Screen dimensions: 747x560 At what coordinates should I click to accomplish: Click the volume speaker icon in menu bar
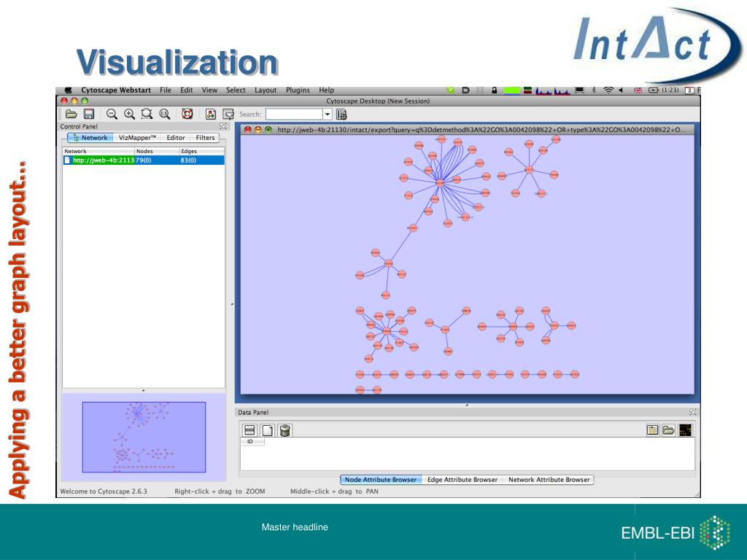tap(621, 90)
